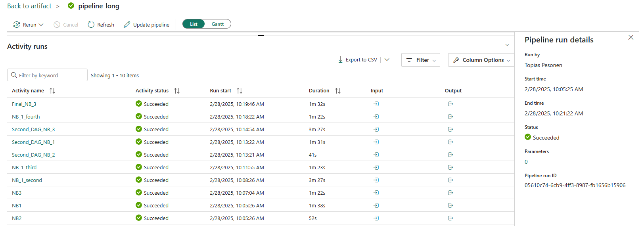Open the Rerun dropdown arrow
This screenshot has height=226, width=644.
click(x=41, y=25)
